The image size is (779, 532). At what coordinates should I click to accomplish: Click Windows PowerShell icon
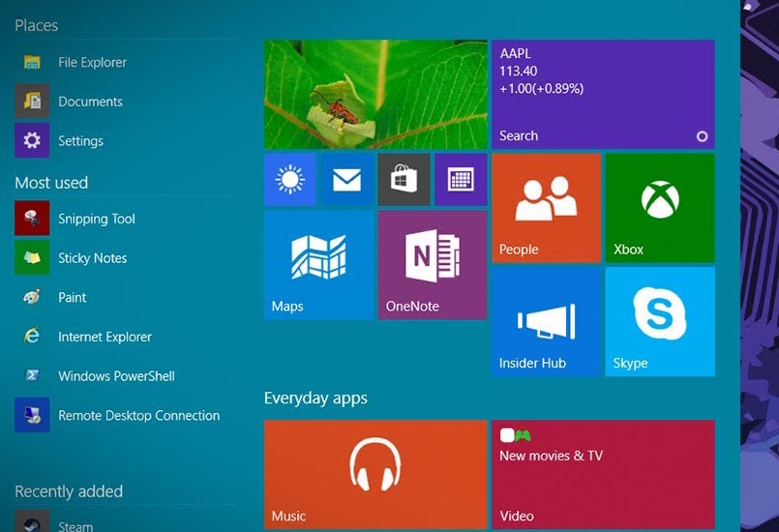pyautogui.click(x=32, y=375)
